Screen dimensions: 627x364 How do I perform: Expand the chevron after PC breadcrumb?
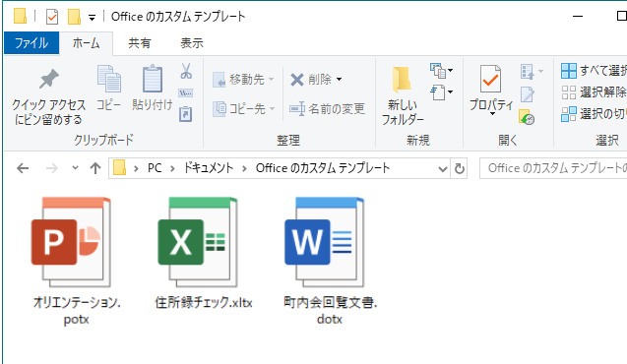173,168
